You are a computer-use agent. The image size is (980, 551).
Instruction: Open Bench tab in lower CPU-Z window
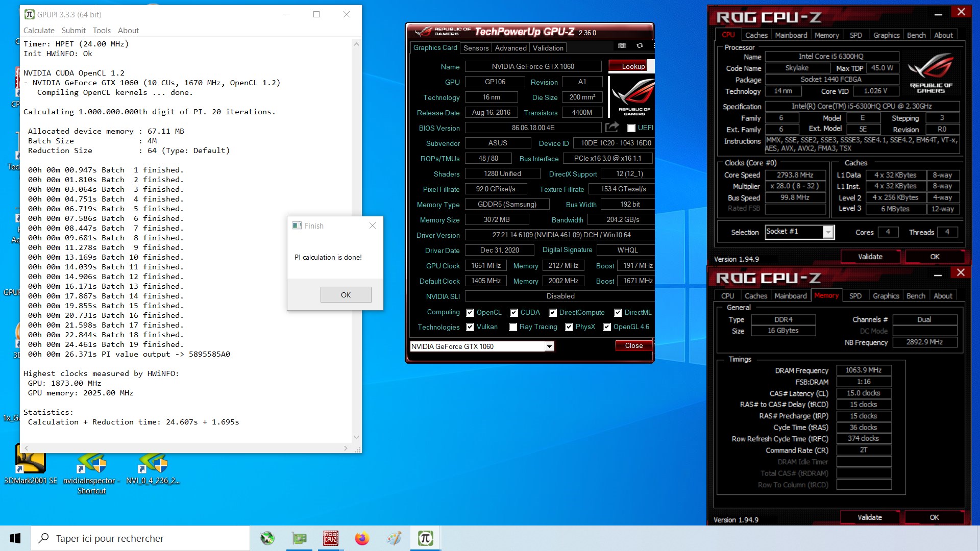coord(916,296)
